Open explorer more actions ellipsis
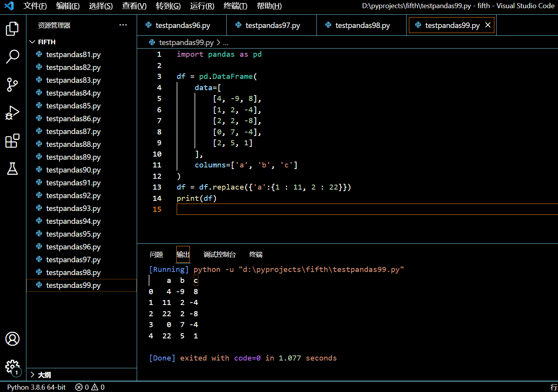 123,25
